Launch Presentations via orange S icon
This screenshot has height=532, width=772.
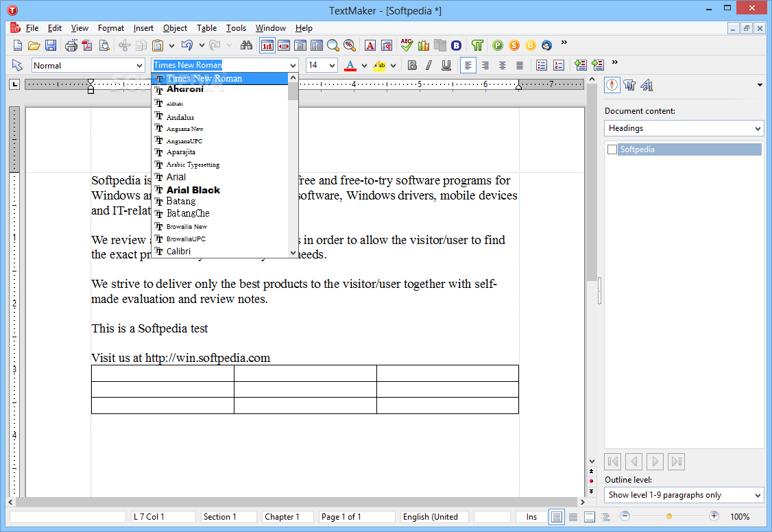[514, 46]
